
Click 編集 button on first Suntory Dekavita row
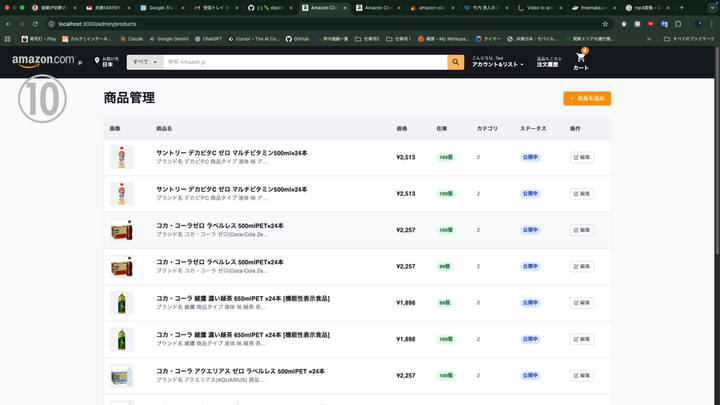pos(582,157)
